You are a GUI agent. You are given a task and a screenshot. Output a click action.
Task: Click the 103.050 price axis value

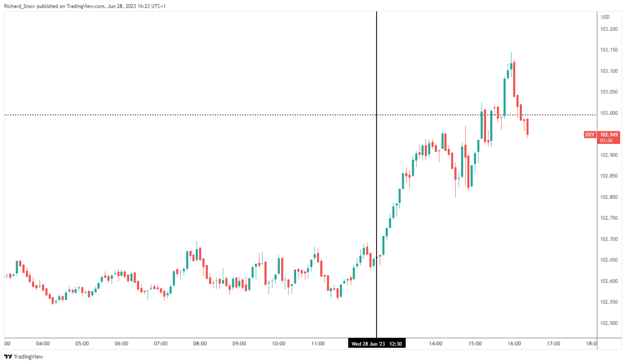point(609,92)
